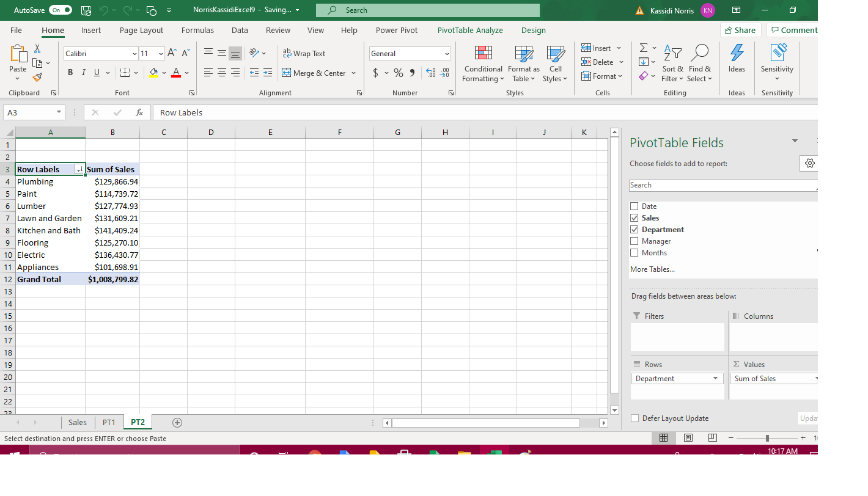The image size is (868, 496).
Task: Add a new sheet with plus icon
Action: pyautogui.click(x=177, y=423)
